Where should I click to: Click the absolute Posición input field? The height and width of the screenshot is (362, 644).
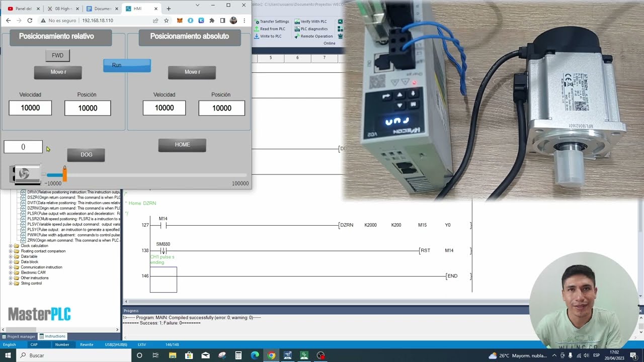222,108
